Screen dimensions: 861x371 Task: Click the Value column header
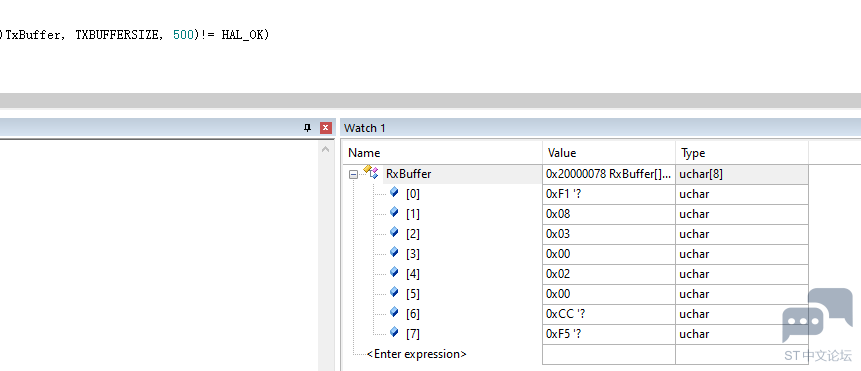tap(562, 153)
